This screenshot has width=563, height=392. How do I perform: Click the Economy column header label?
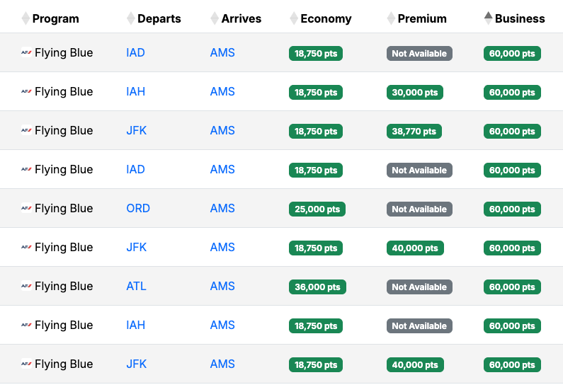pyautogui.click(x=326, y=18)
